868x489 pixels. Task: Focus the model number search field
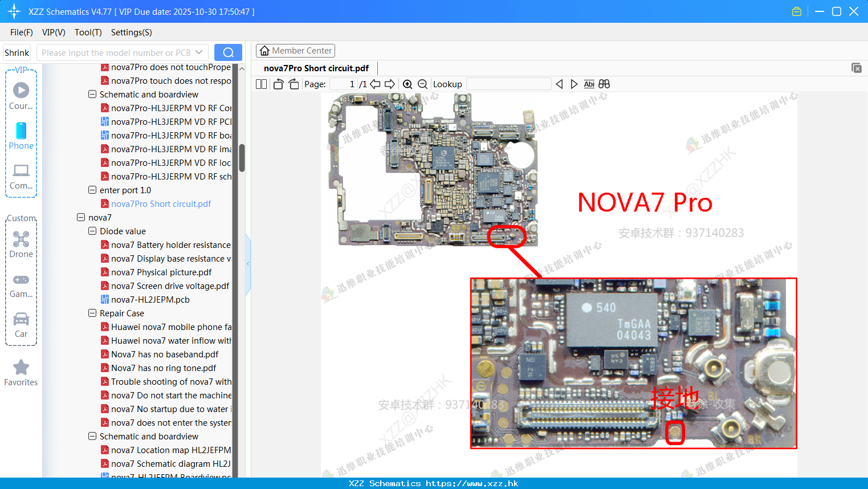(x=117, y=52)
